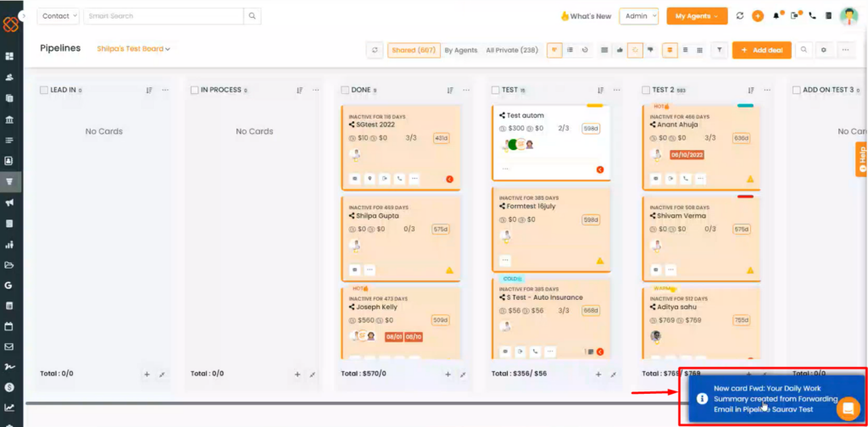Click the sync refresh icon in top bar
Image resolution: width=868 pixels, height=427 pixels.
pyautogui.click(x=739, y=16)
